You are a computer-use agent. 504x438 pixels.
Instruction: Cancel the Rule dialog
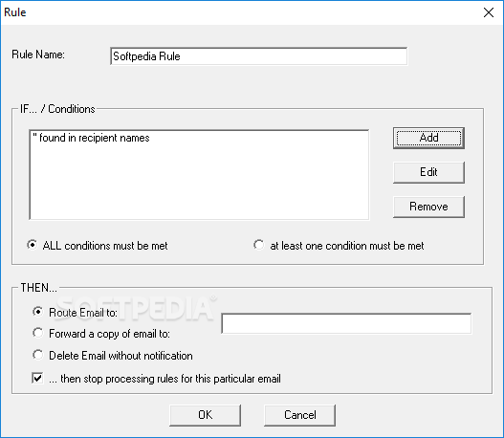(300, 415)
